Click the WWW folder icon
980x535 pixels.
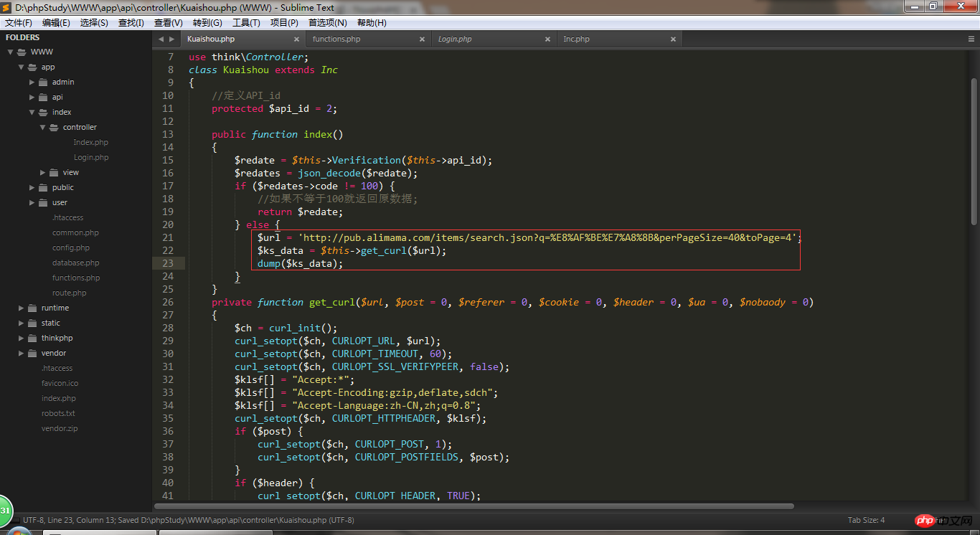click(x=22, y=52)
